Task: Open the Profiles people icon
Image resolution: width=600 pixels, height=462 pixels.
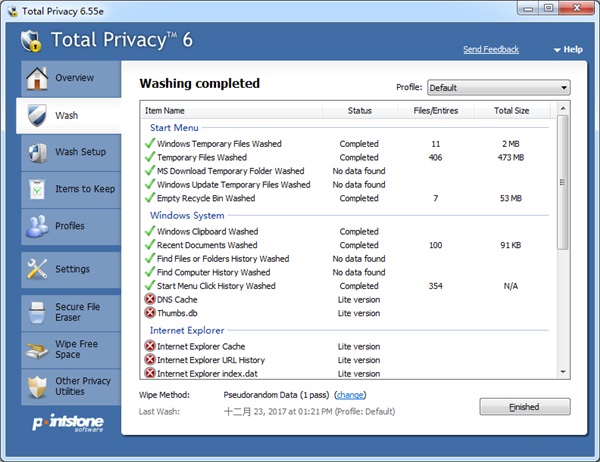Action: click(x=37, y=226)
